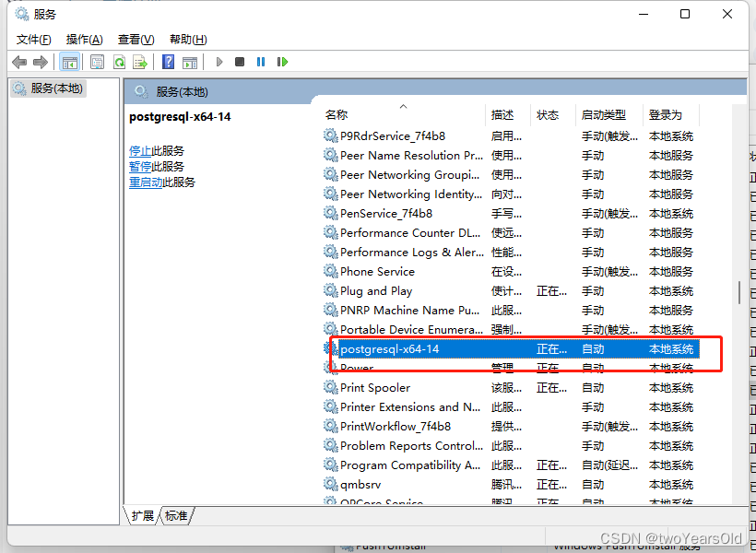The image size is (756, 553).
Task: Open the 查看 menu
Action: (x=135, y=39)
